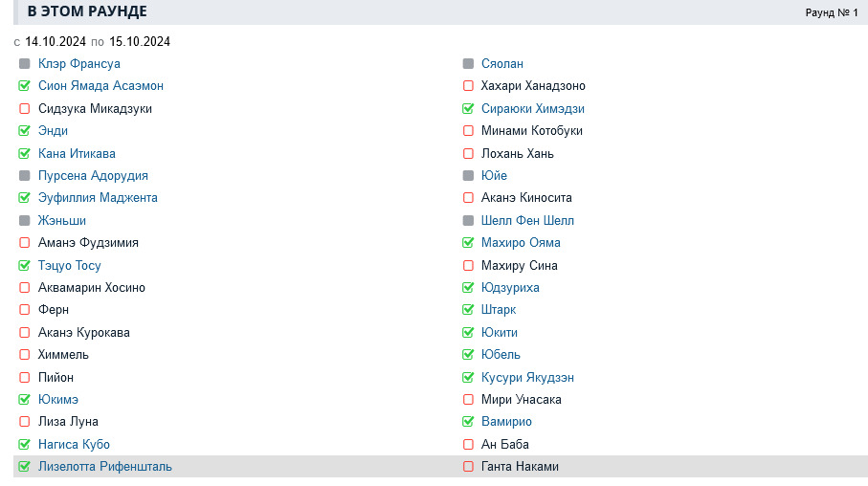Click the gray square icon beside Жэньши
The width and height of the screenshot is (868, 486).
point(24,221)
